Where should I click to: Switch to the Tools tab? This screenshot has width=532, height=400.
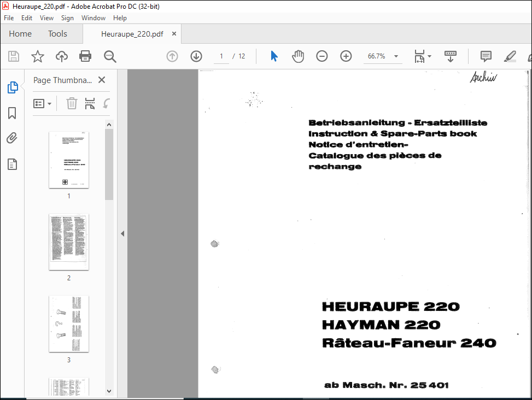(x=57, y=33)
